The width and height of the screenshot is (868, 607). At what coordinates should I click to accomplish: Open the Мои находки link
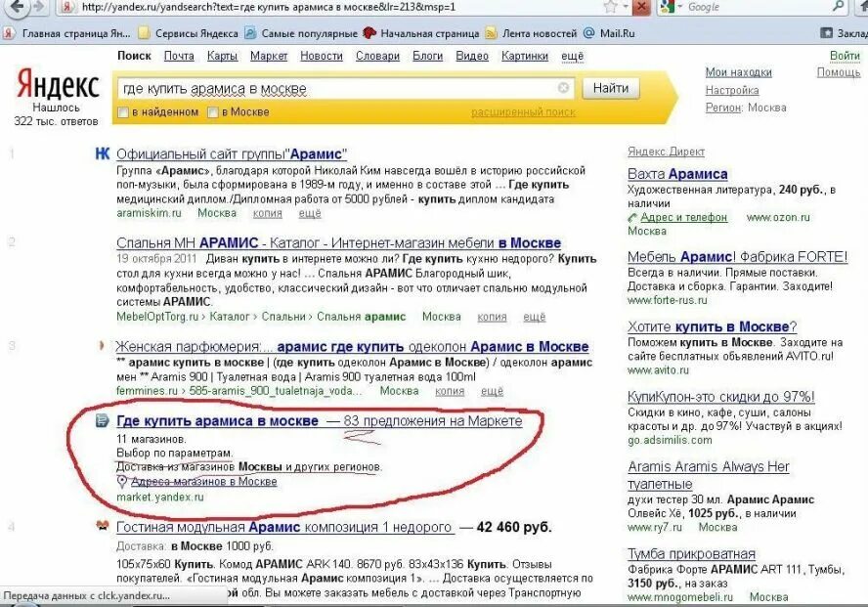pyautogui.click(x=738, y=72)
